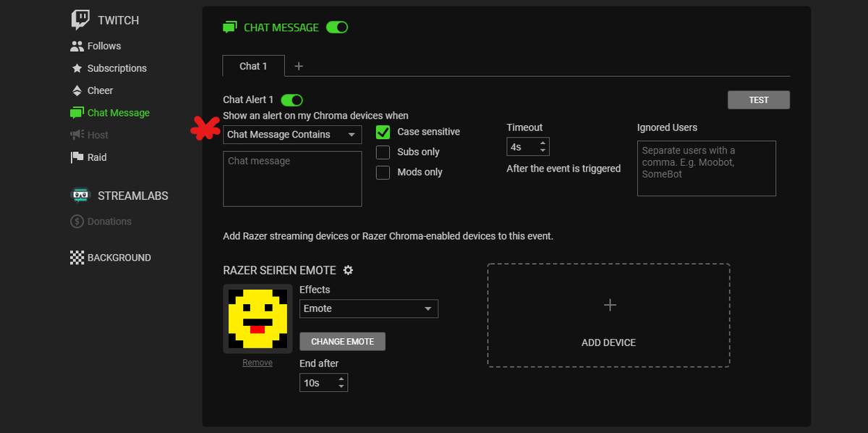Viewport: 868px width, 433px height.
Task: Click the STREAMLABS section heading
Action: pos(133,196)
